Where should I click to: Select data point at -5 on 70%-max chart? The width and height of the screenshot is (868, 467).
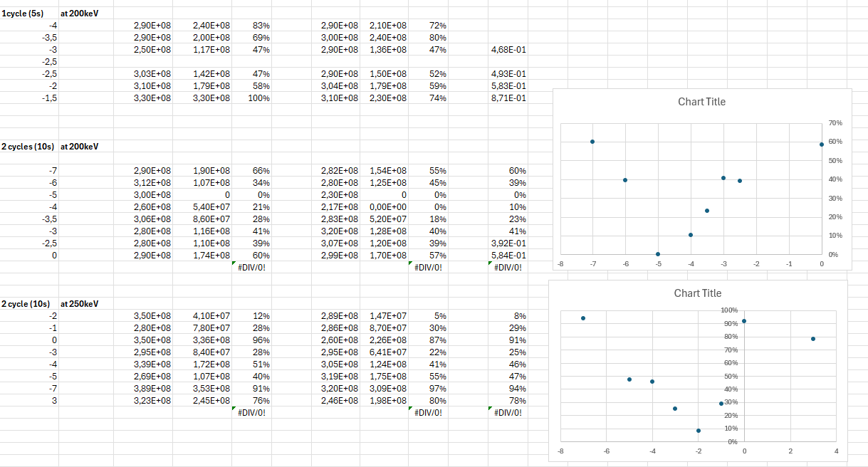pos(658,254)
